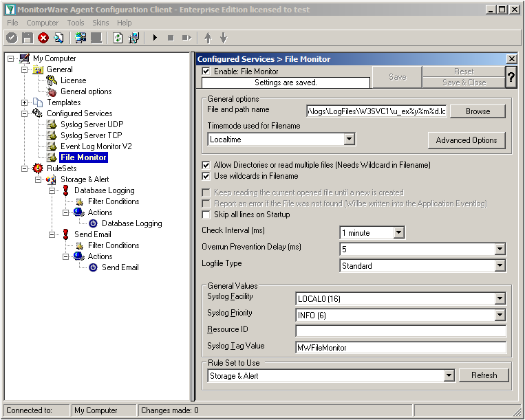
Task: Click the Syslog Tag Value field
Action: click(400, 347)
